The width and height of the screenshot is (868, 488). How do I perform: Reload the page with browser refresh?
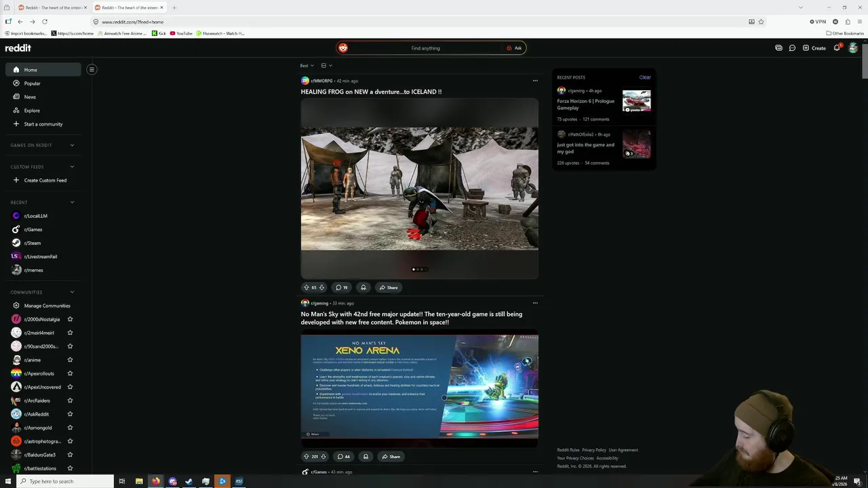point(45,22)
